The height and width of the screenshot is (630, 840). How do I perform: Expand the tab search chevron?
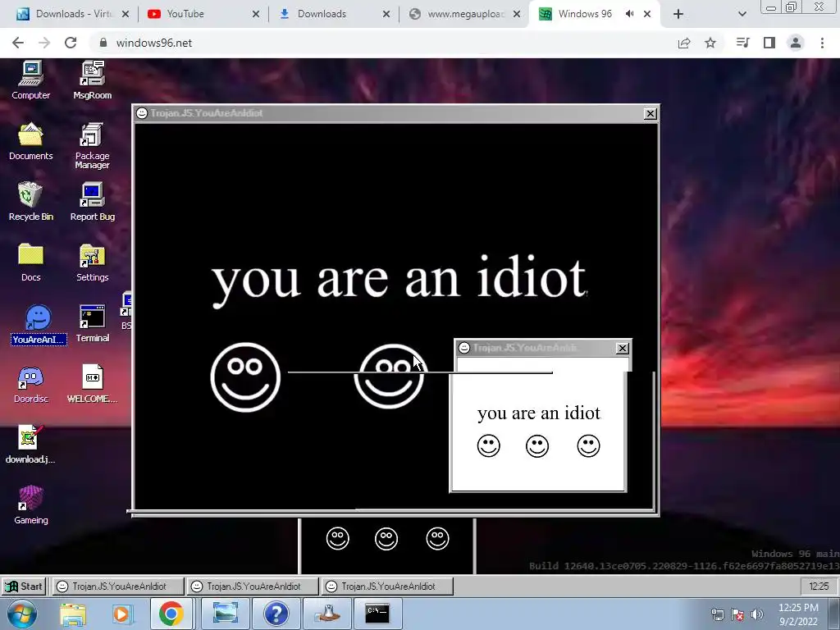[742, 14]
